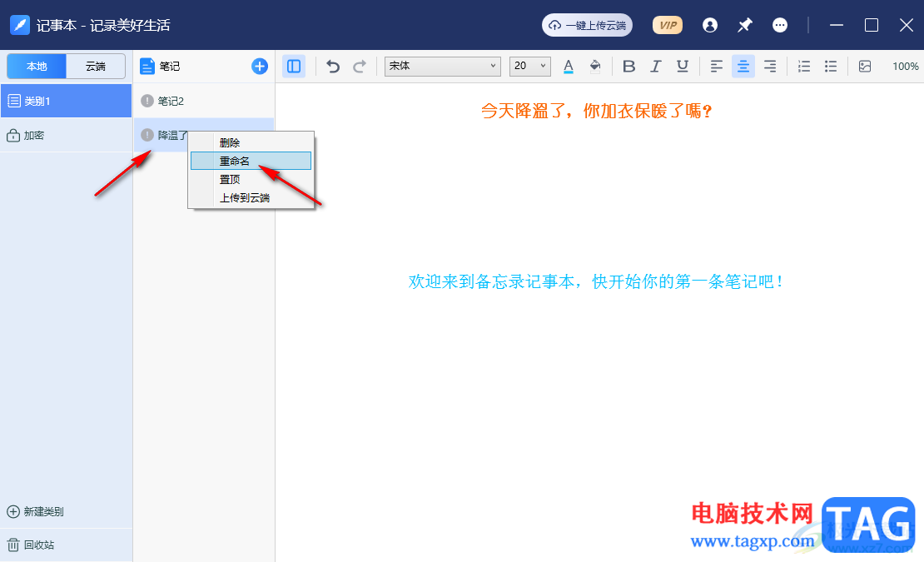
Task: Align text to the right
Action: coord(770,66)
